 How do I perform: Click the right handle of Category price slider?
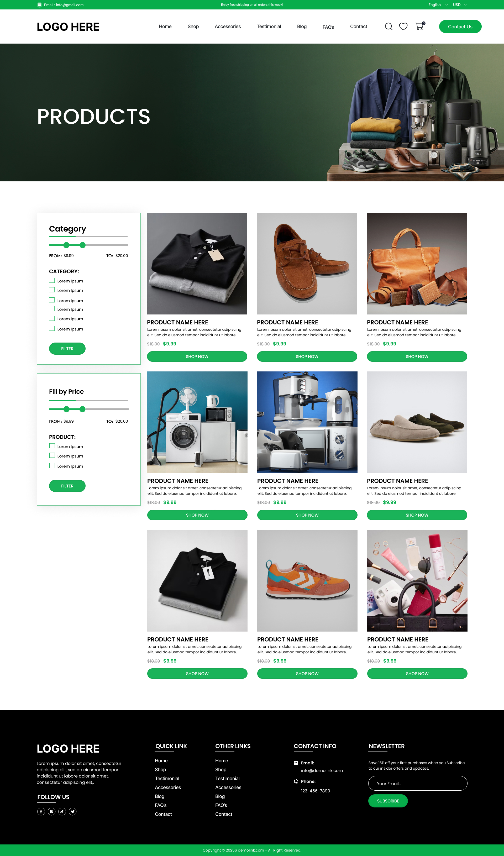[x=82, y=245]
